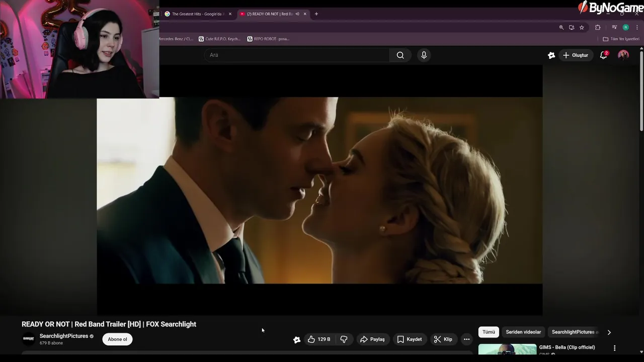Close The Greatest Hits Google tab
644x362 pixels.
pyautogui.click(x=230, y=14)
